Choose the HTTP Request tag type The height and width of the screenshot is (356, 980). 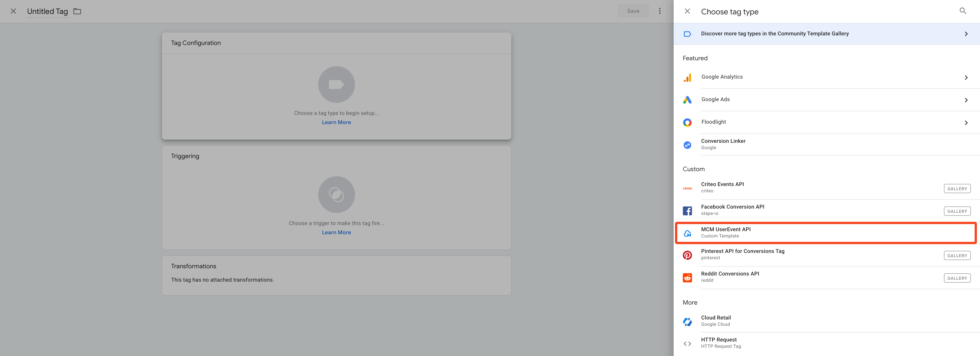pyautogui.click(x=719, y=343)
